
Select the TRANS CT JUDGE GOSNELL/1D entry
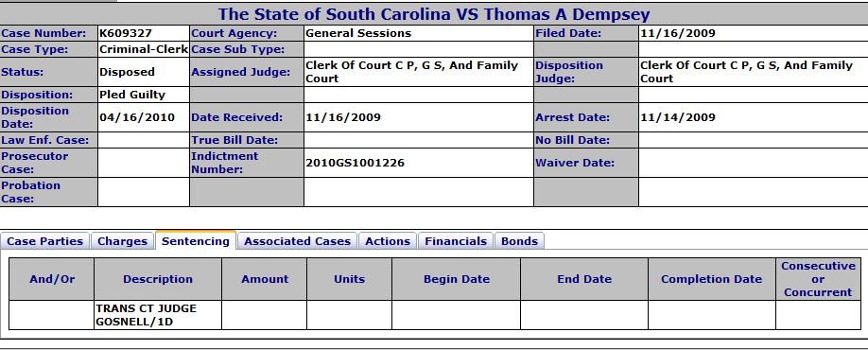[x=147, y=315]
